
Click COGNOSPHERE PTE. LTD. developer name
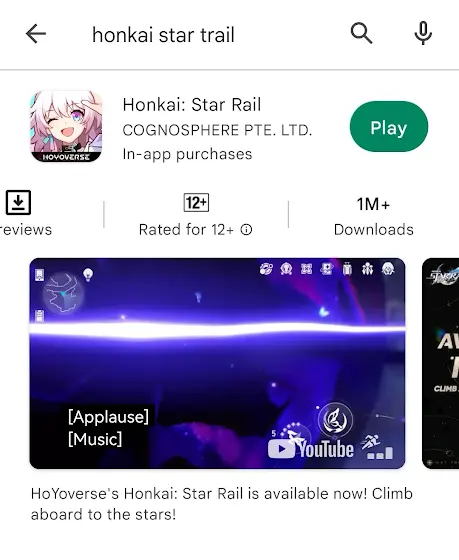tap(217, 130)
